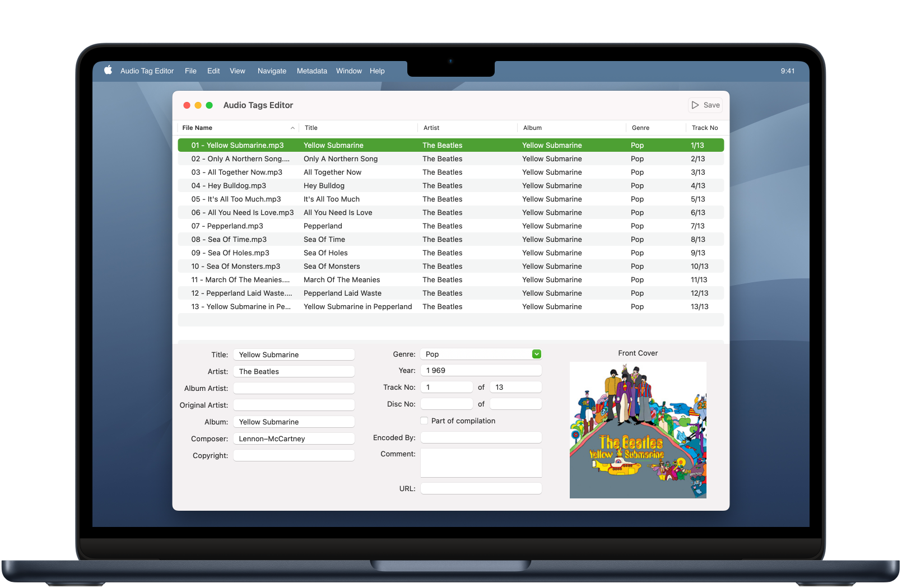
Task: Click the Track No column header
Action: (705, 128)
